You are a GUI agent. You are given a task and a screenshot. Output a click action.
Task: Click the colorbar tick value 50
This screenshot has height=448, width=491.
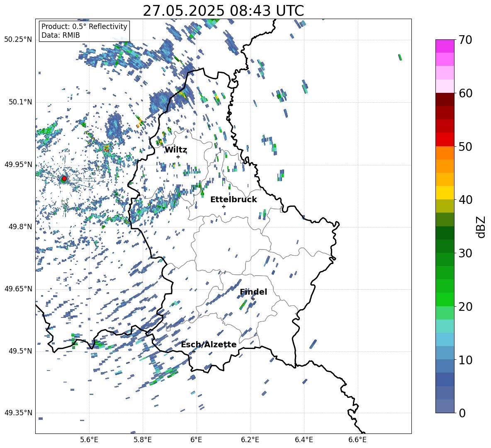point(465,147)
